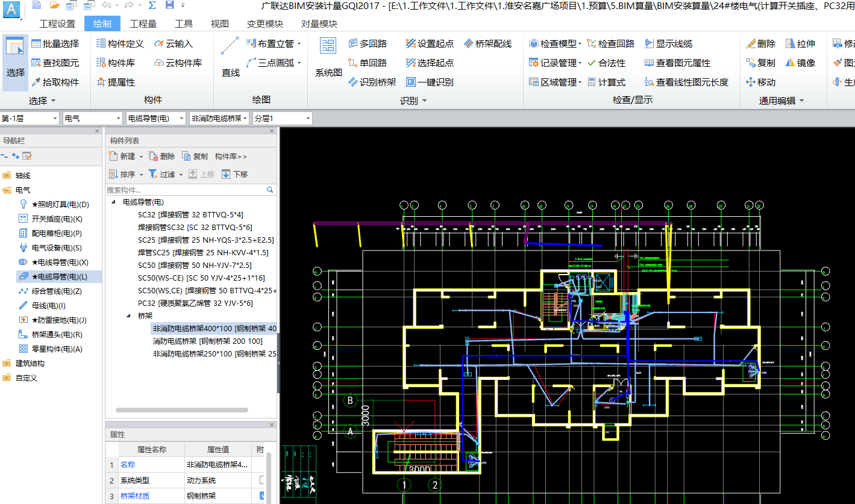Click 查看线性图元长度 linear element length
This screenshot has height=504, width=855.
click(x=686, y=82)
